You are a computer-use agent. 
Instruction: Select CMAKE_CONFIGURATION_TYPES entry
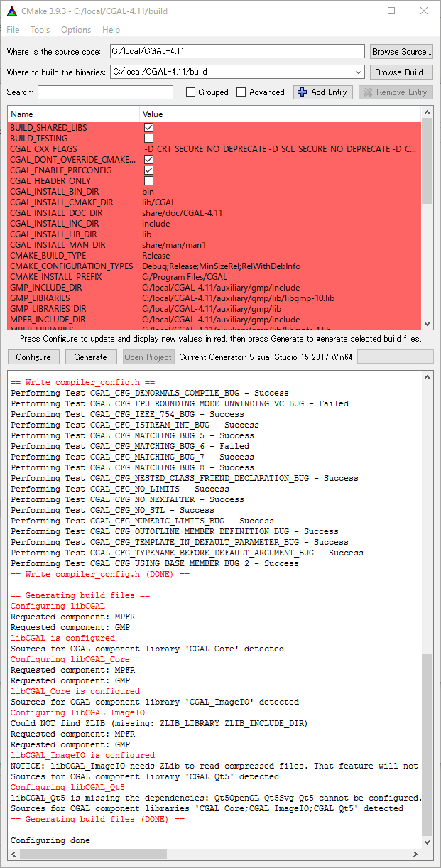(x=214, y=266)
